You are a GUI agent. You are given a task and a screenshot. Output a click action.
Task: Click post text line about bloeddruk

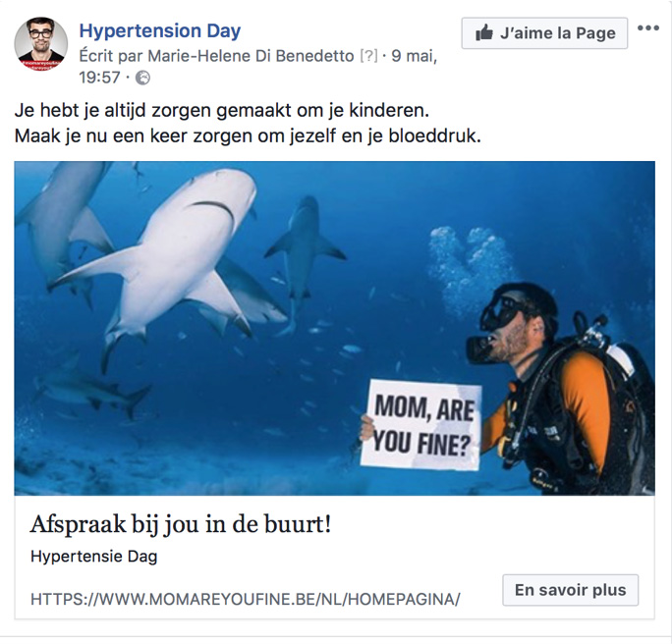pos(248,136)
